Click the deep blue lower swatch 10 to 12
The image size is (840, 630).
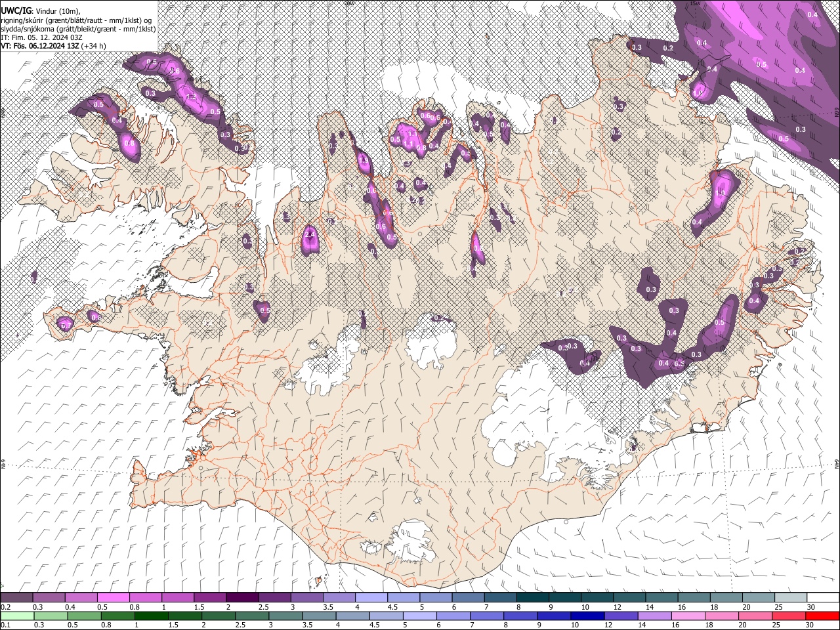click(588, 616)
